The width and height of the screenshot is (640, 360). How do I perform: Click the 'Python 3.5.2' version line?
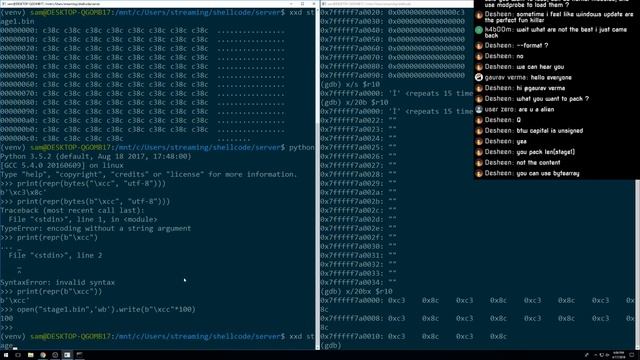[96, 156]
